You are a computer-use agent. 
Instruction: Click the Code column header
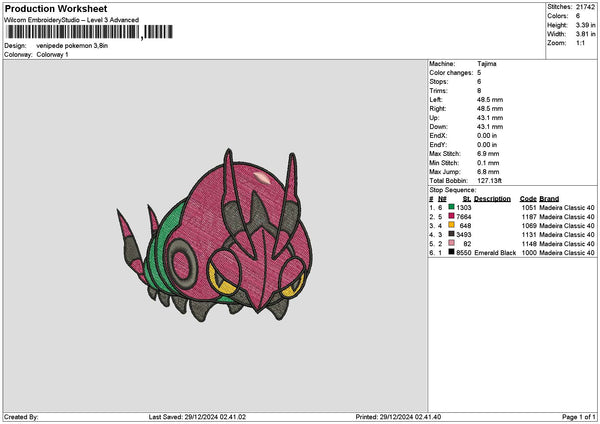click(528, 199)
